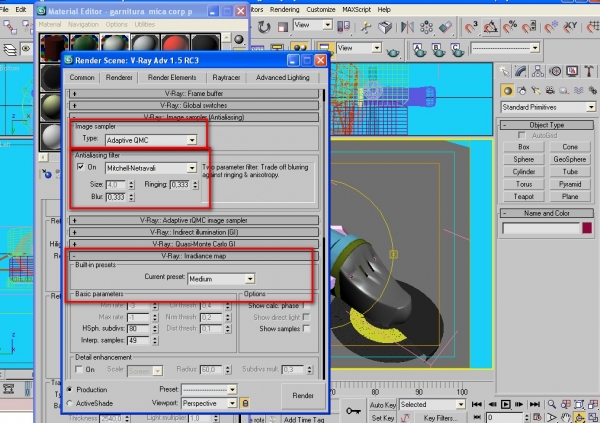Screen dimensions: 600x423
Task: Toggle the AutoGrid checkbox
Action: [521, 136]
